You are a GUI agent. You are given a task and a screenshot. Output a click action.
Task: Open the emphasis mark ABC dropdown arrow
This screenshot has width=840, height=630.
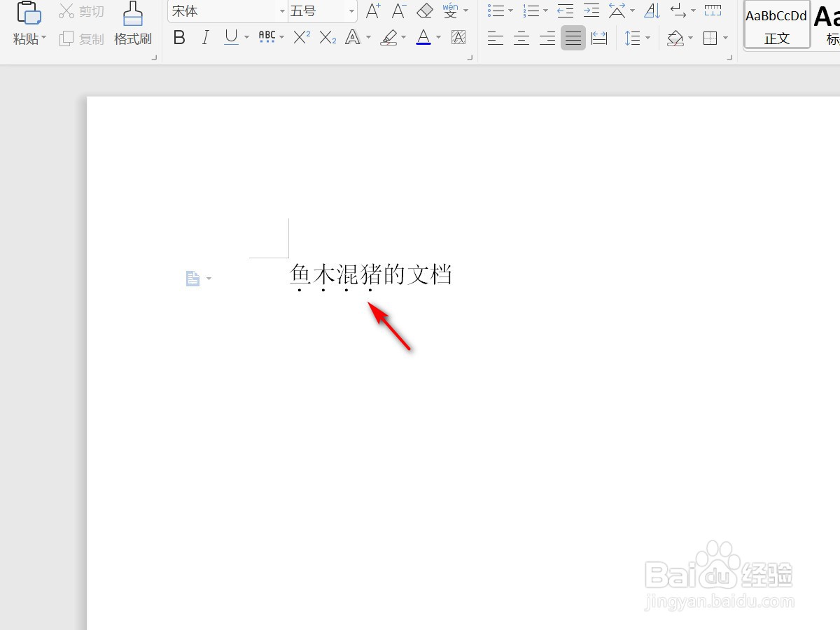point(282,38)
